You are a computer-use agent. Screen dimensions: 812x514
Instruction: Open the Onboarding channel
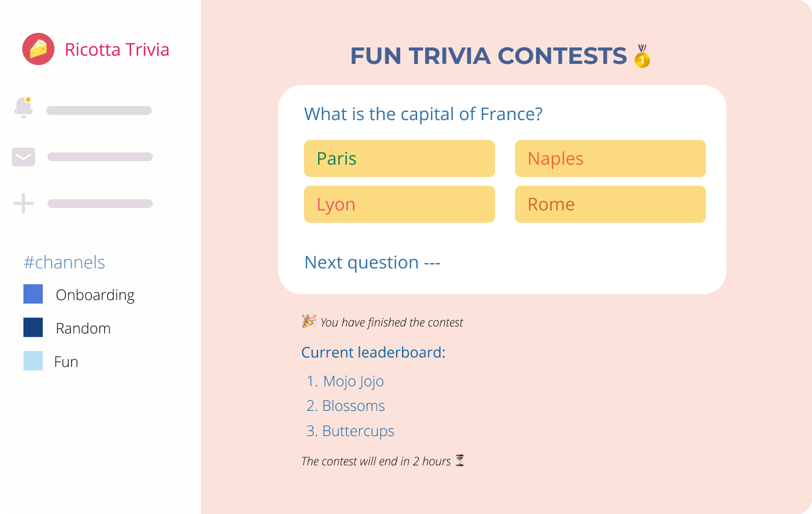click(95, 295)
